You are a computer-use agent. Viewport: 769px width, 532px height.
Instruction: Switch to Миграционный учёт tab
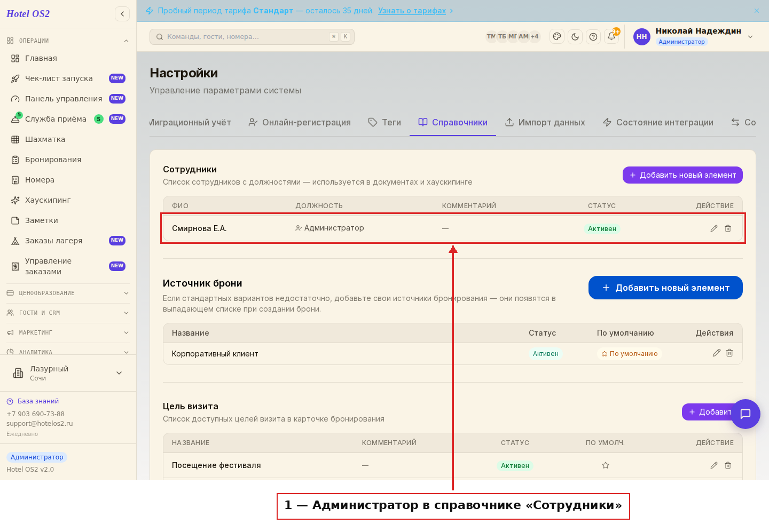pos(190,122)
